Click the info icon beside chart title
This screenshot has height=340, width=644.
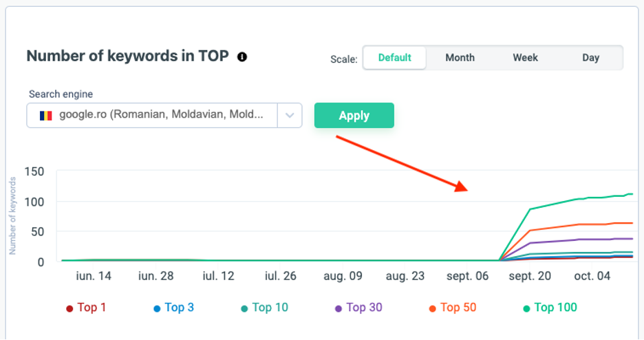[x=242, y=56]
